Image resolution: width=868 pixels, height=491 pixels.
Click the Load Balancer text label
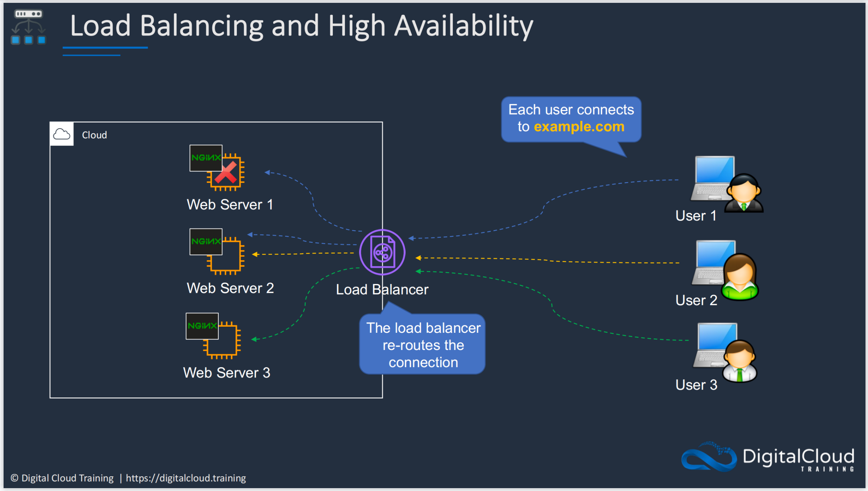[382, 290]
